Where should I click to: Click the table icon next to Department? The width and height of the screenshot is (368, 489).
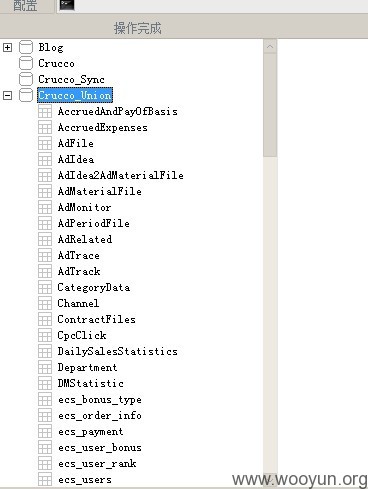45,367
